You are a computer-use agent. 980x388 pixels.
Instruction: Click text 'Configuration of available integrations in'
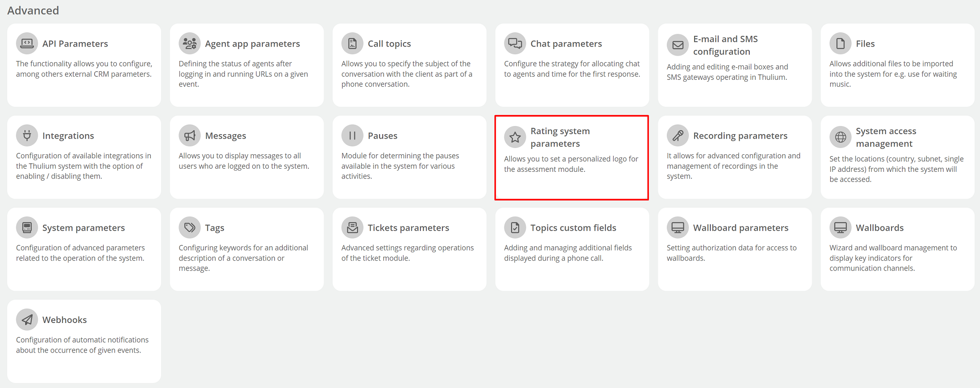click(83, 156)
